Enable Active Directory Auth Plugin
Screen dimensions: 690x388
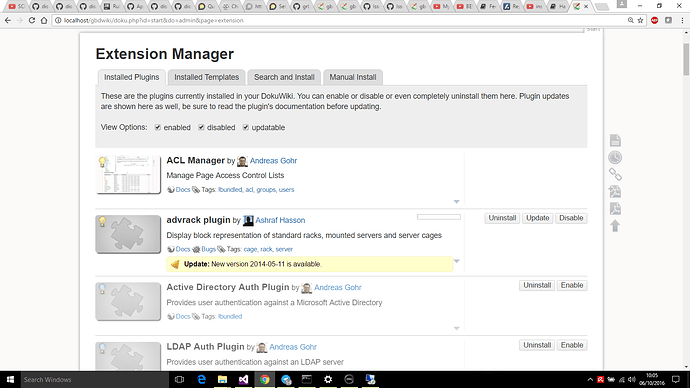pos(572,286)
